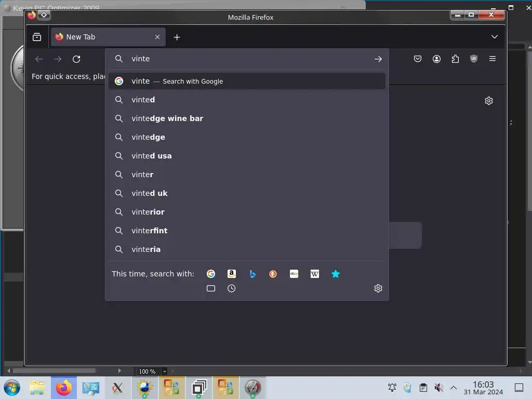
Task: Search this time with Amazon
Action: (x=231, y=274)
